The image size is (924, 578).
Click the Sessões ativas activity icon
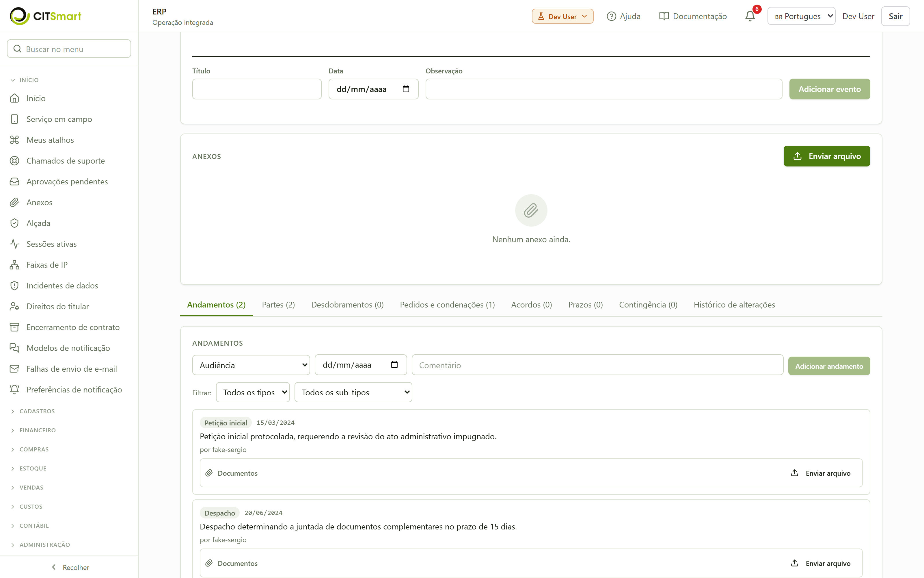[x=14, y=244]
